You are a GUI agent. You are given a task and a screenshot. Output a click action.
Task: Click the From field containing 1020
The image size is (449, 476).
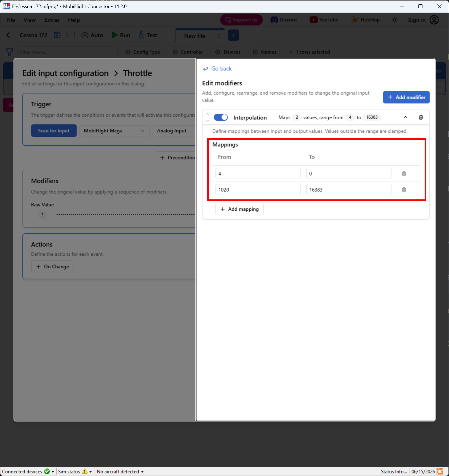coord(258,190)
